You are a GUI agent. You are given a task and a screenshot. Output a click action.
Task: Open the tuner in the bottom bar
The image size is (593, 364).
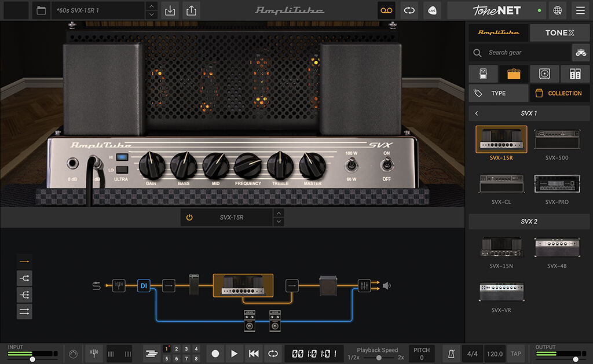pyautogui.click(x=94, y=353)
